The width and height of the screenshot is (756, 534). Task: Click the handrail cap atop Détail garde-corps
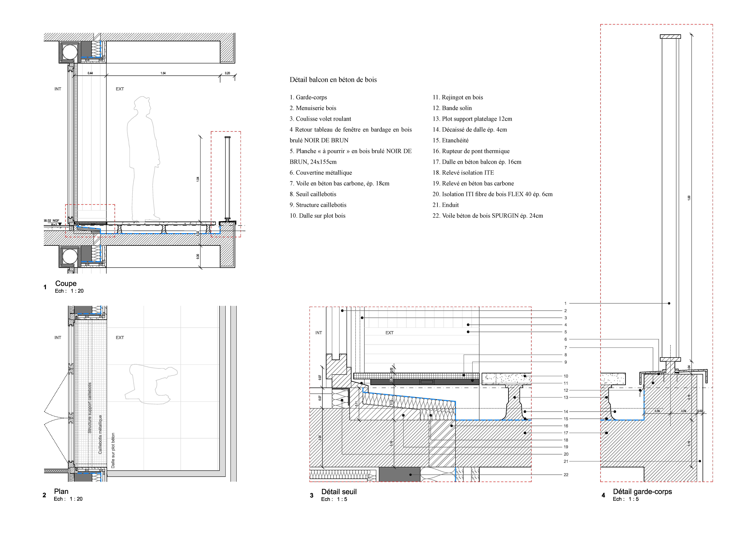coord(670,36)
